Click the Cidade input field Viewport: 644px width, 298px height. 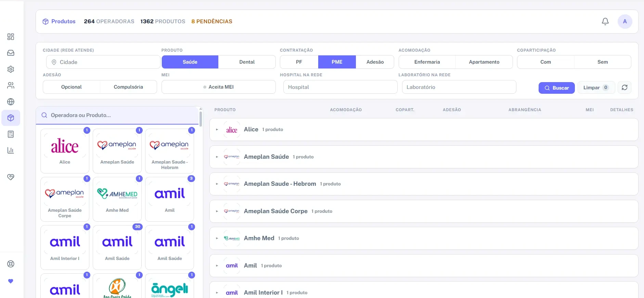click(x=103, y=62)
